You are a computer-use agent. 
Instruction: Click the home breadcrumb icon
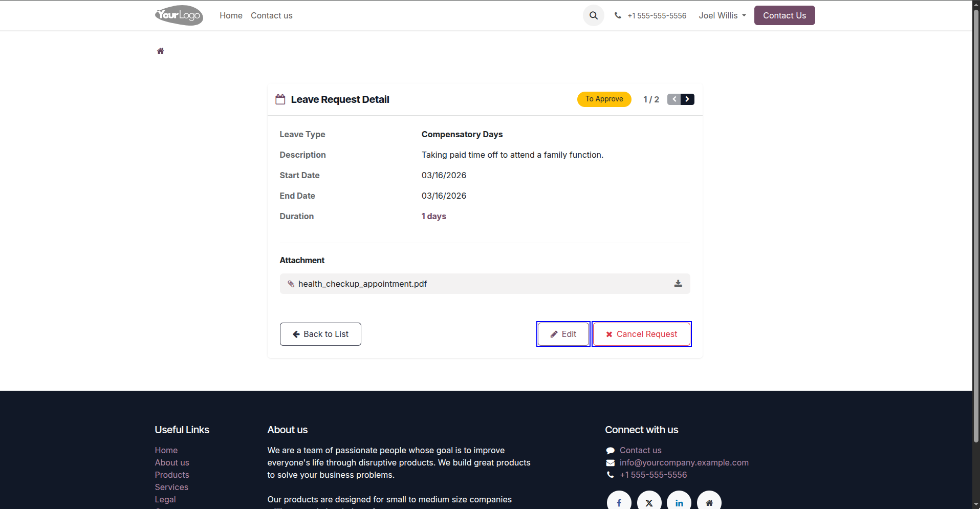point(160,51)
